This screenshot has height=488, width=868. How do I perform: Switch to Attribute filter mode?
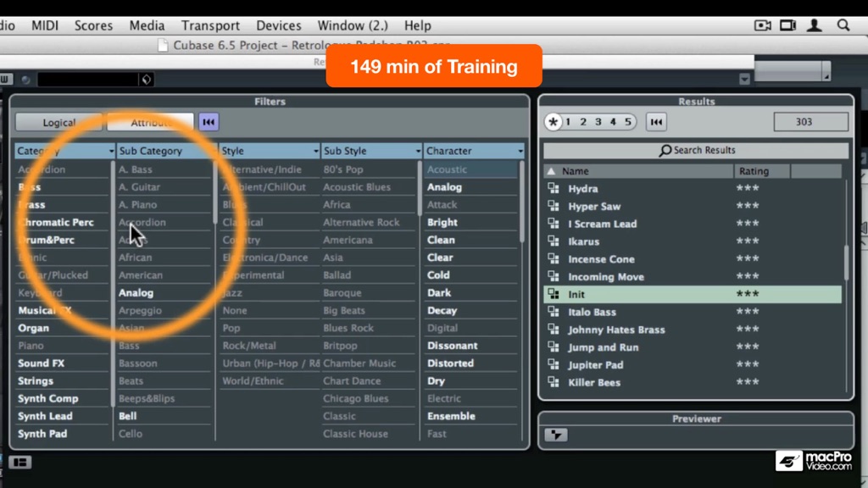click(x=151, y=122)
